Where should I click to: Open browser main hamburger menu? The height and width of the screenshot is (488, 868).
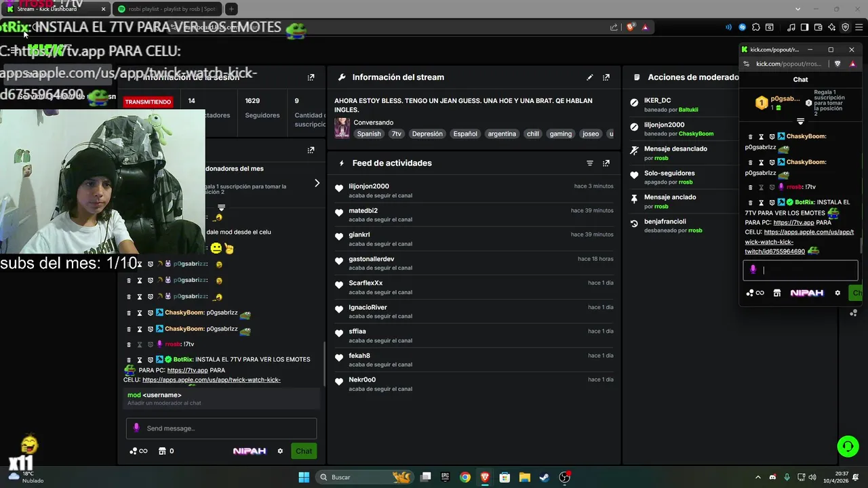(859, 27)
